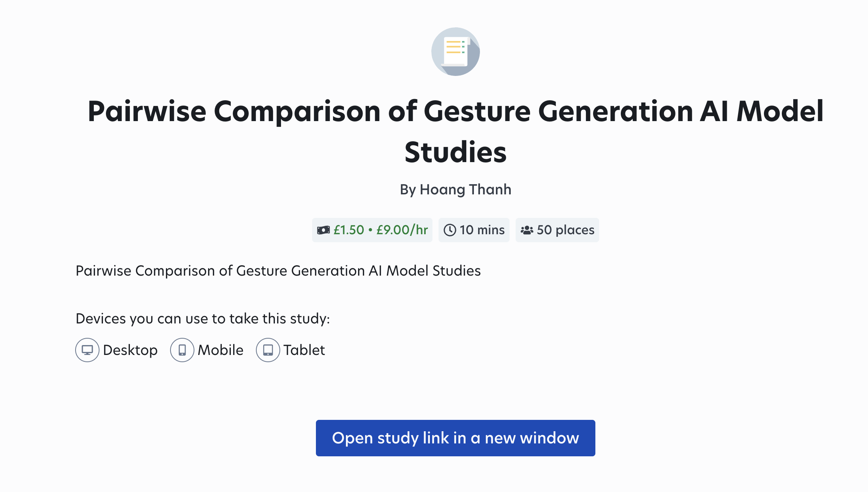Image resolution: width=868 pixels, height=492 pixels.
Task: Click the study description paragraph text
Action: point(278,271)
